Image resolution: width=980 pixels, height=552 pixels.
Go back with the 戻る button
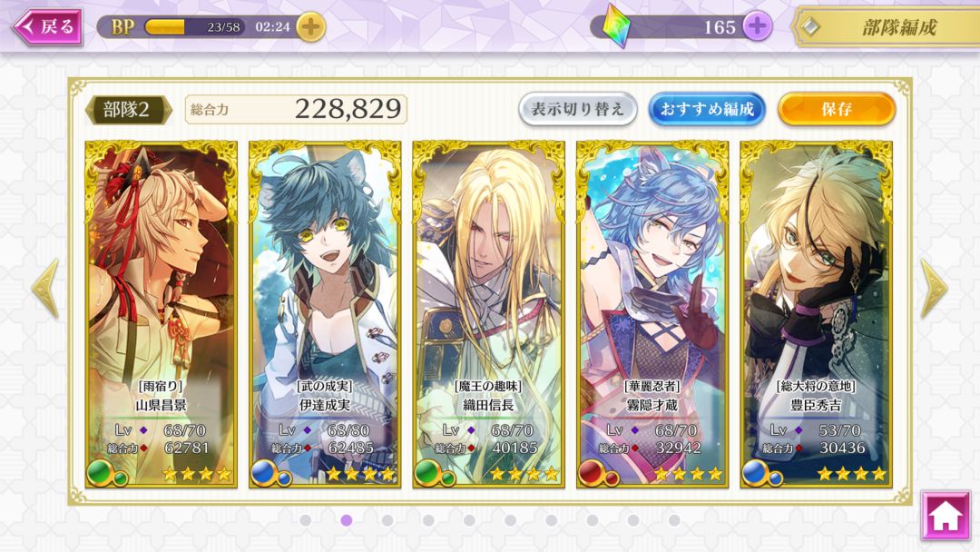pyautogui.click(x=47, y=27)
